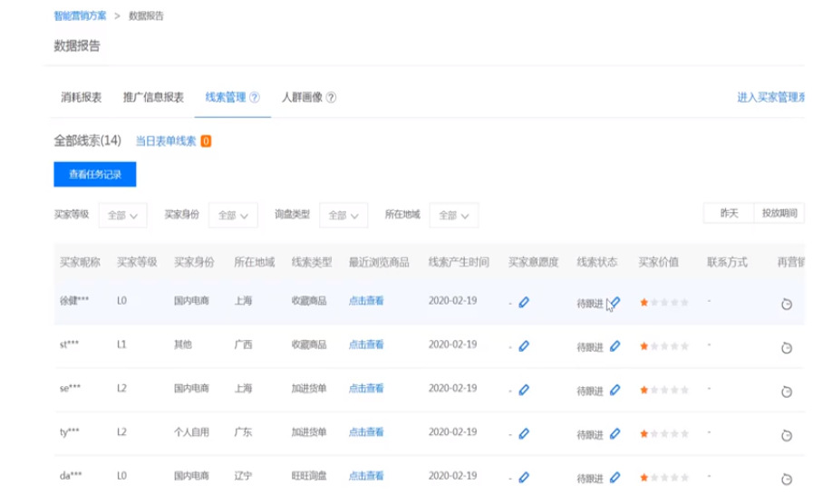Click buyer value stars for st***
Screen dimensions: 832x504
(664, 346)
